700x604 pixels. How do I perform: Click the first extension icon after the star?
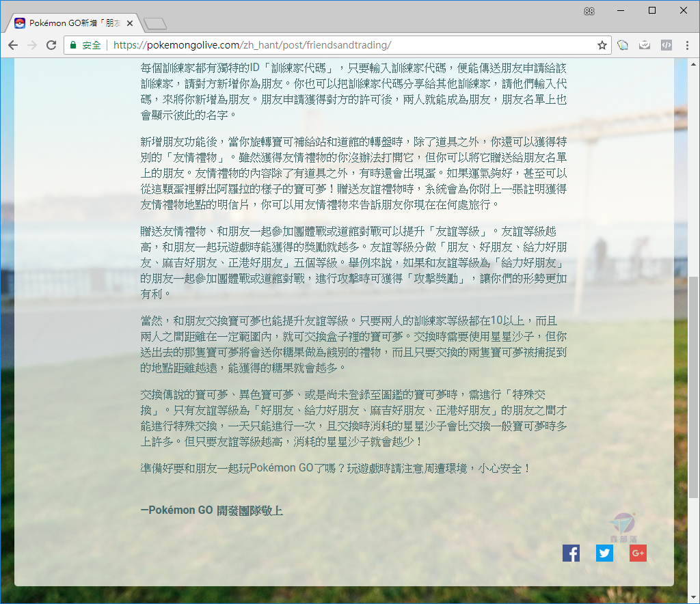623,45
